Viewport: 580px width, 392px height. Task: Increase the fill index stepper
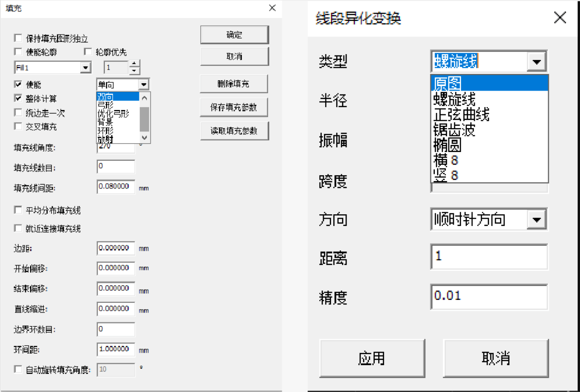pos(135,64)
